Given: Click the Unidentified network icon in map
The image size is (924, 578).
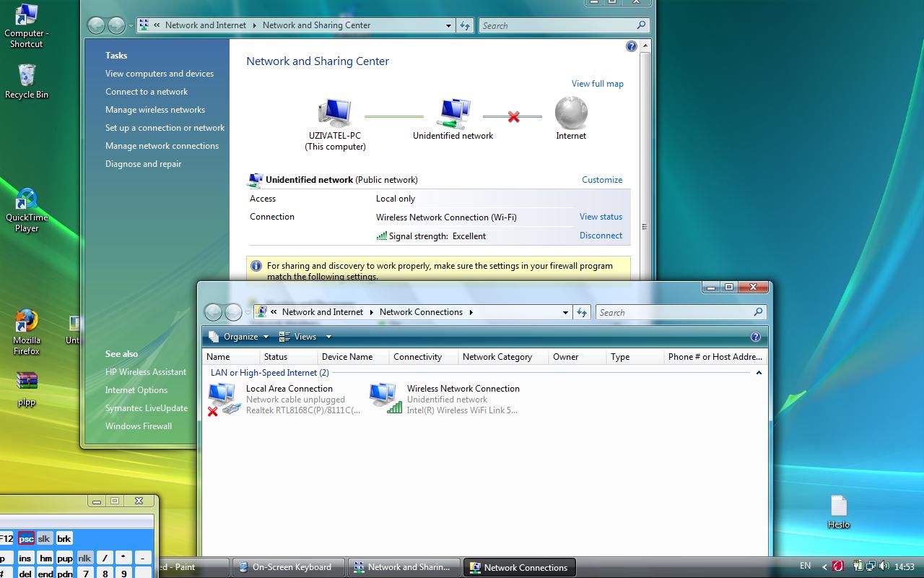Looking at the screenshot, I should (x=453, y=113).
